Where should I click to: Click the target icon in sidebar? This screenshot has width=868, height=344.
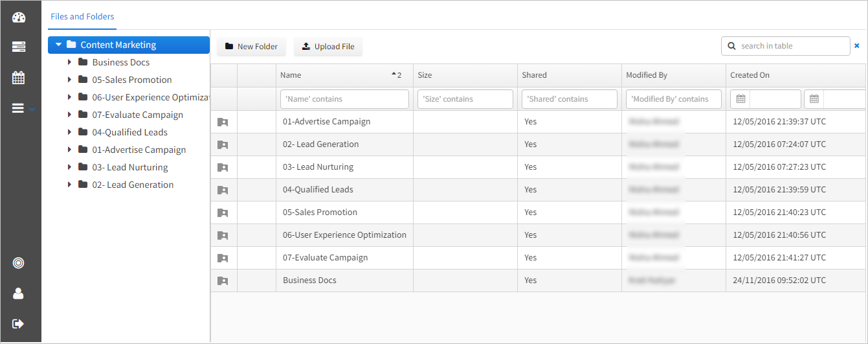(x=18, y=263)
